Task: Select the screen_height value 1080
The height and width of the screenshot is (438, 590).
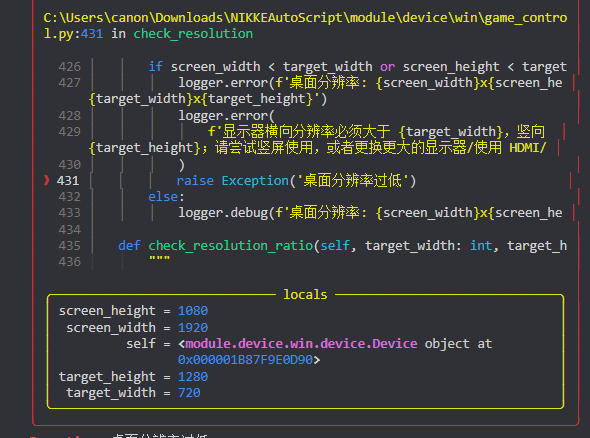Action: (x=193, y=311)
